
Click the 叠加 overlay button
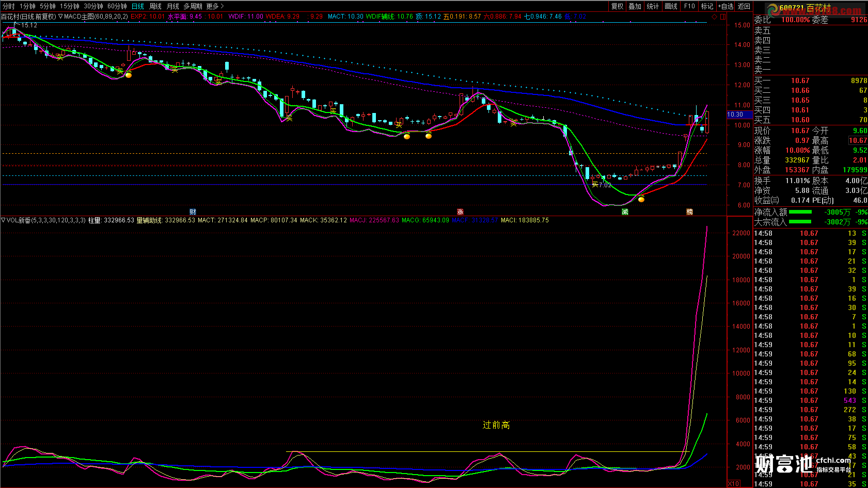[x=635, y=6]
